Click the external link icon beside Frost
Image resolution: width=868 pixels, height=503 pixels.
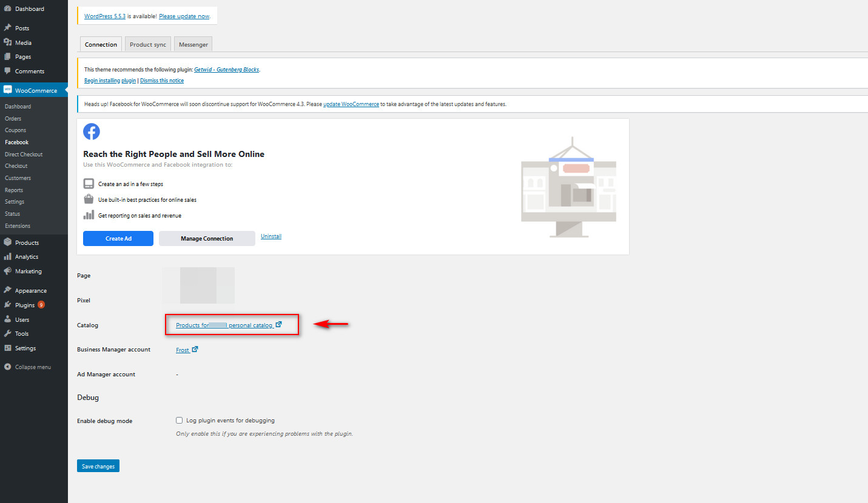(x=195, y=349)
